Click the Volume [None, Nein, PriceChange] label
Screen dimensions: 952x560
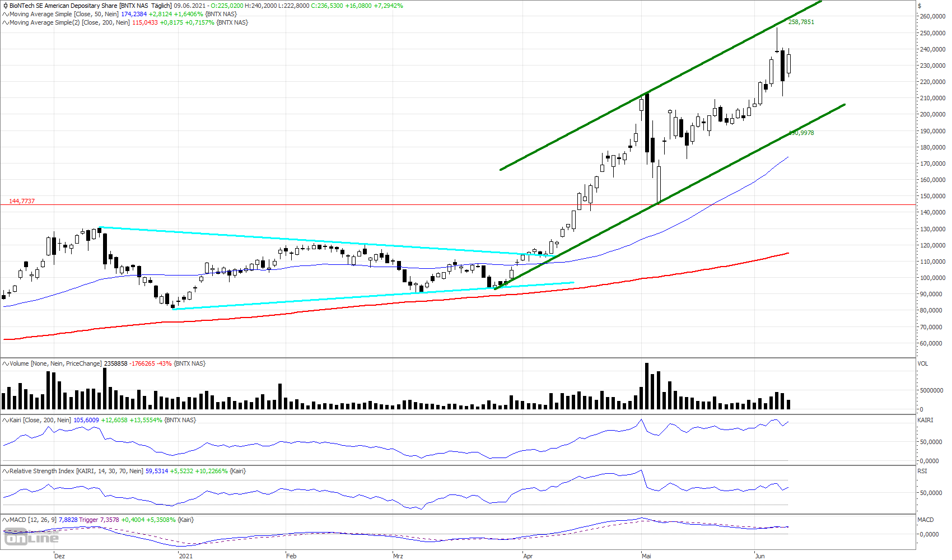point(56,363)
